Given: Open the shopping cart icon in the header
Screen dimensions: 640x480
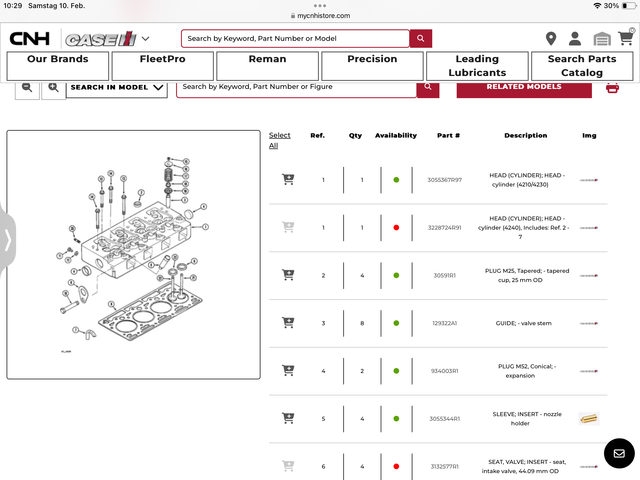Looking at the screenshot, I should (x=626, y=37).
